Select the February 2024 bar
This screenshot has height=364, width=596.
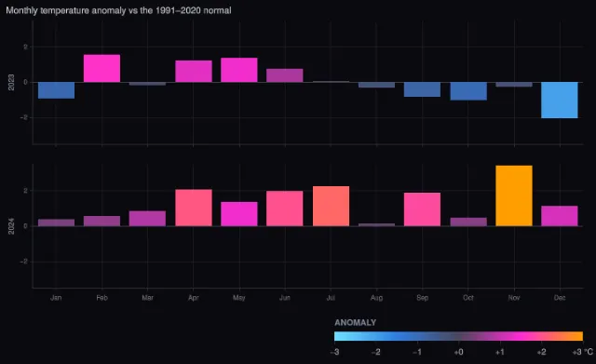[x=102, y=222]
